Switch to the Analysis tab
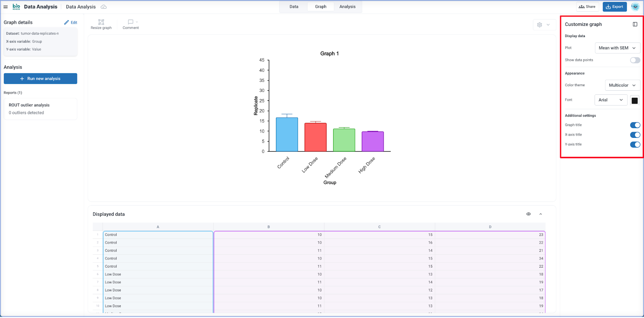 point(347,7)
